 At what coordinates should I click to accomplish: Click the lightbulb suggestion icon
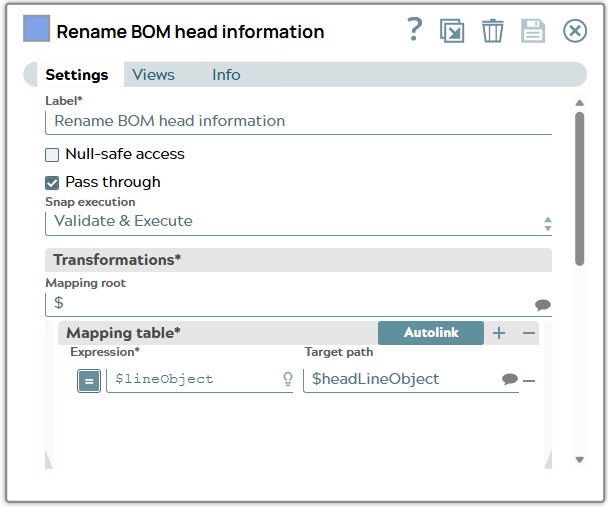288,379
